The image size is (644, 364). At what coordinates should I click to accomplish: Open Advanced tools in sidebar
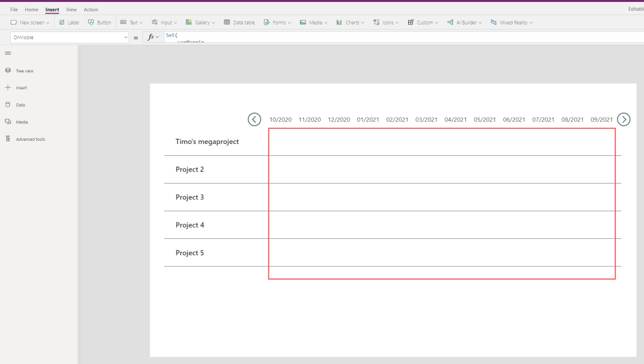[x=30, y=139]
